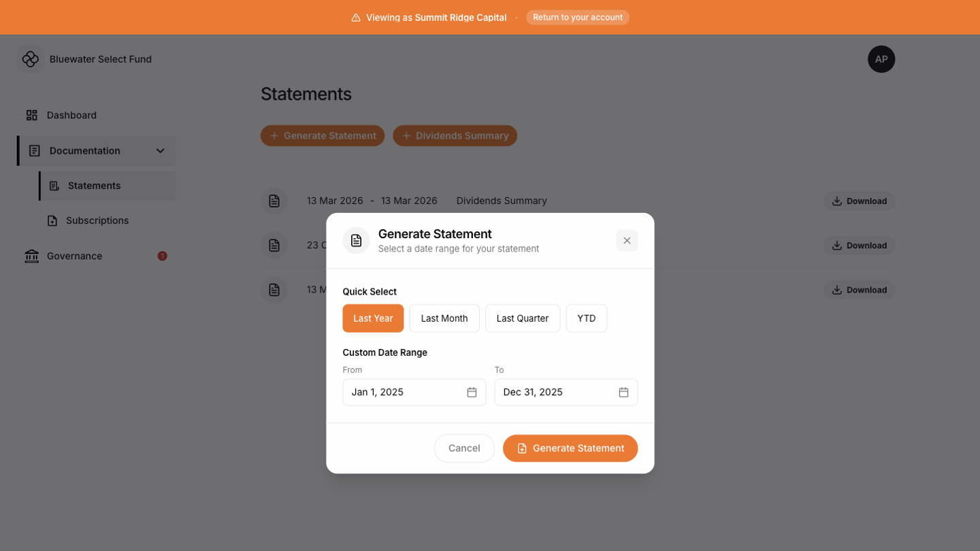980x551 pixels.
Task: Select the Last Quarter quick option
Action: coord(522,318)
